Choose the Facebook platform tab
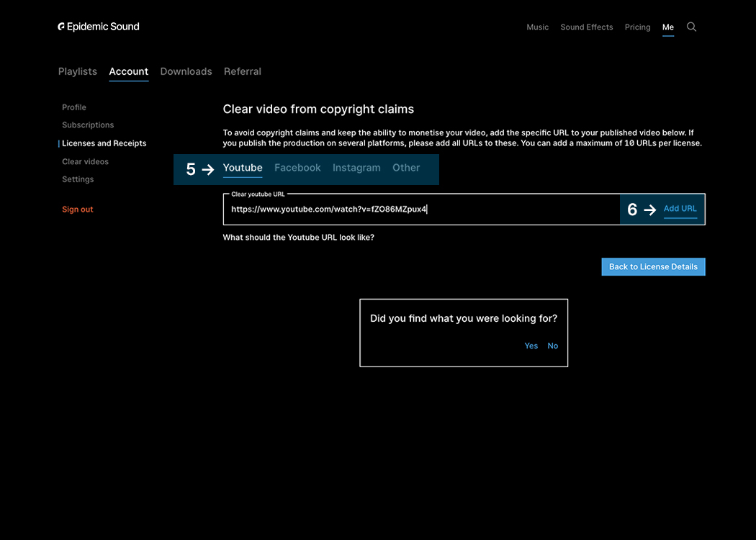The height and width of the screenshot is (540, 756). (297, 168)
